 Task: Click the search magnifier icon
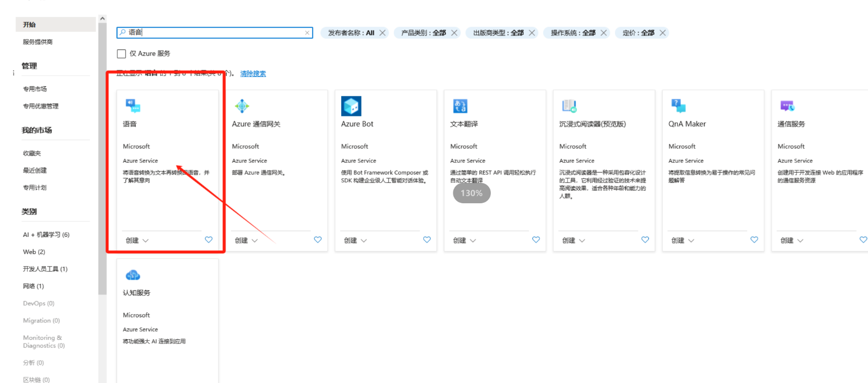coord(123,32)
